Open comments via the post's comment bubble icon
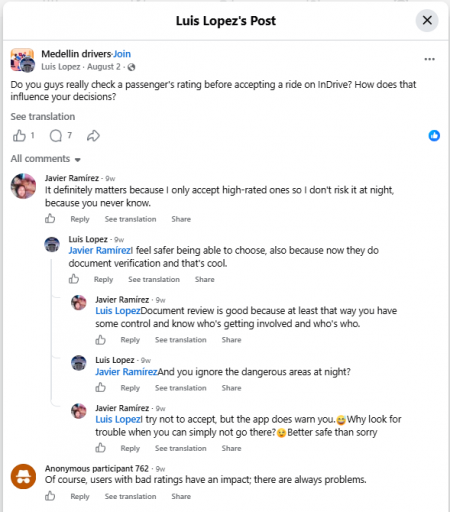This screenshot has width=450, height=512. coord(56,136)
